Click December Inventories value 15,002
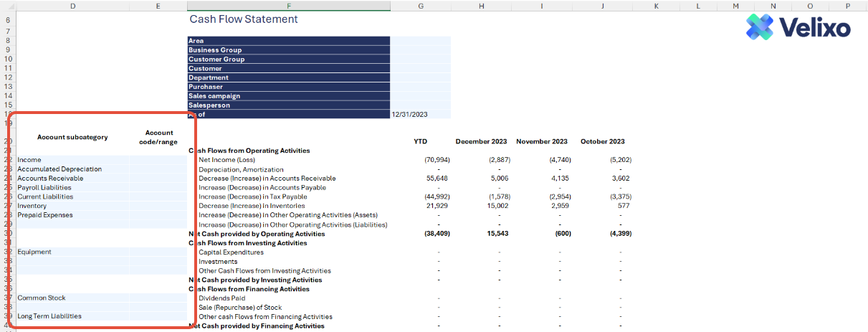Screen dimensions: 868x332 pyautogui.click(x=497, y=206)
